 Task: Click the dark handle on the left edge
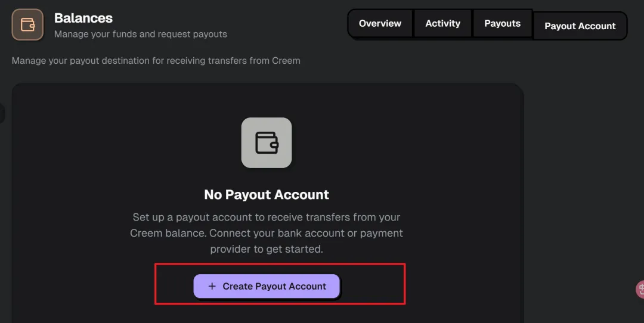[2, 113]
